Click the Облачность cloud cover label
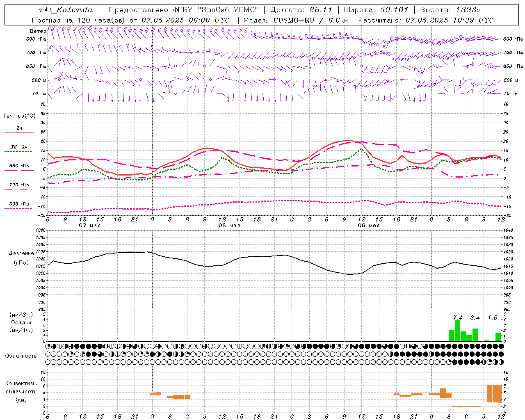525x420 pixels. pos(21,356)
